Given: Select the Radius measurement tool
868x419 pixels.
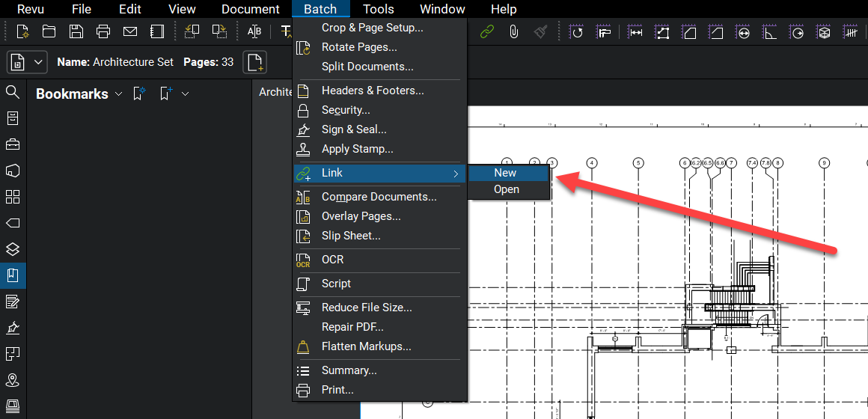Looking at the screenshot, I should [x=797, y=32].
